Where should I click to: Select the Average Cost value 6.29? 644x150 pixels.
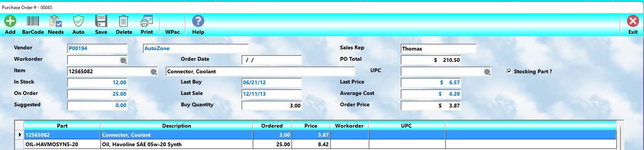click(431, 94)
